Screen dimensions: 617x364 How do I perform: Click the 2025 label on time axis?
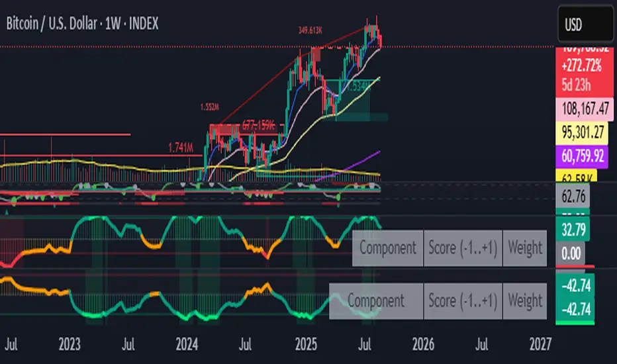click(306, 344)
